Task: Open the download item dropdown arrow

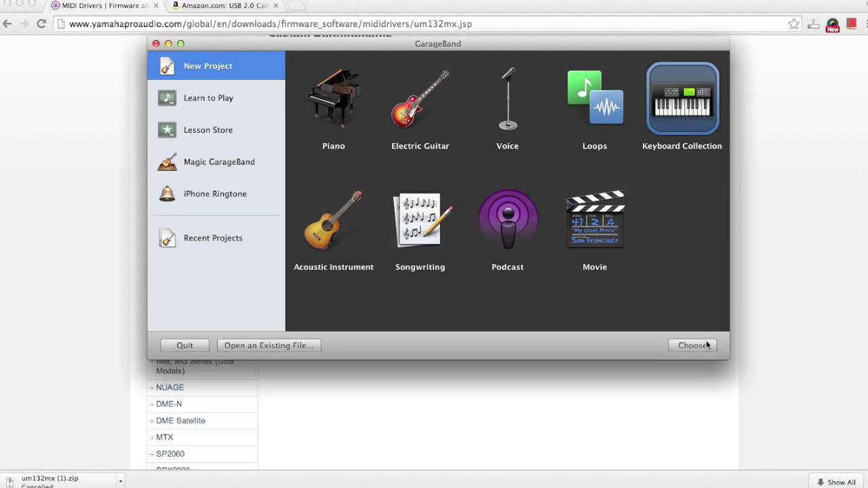Action: click(120, 481)
